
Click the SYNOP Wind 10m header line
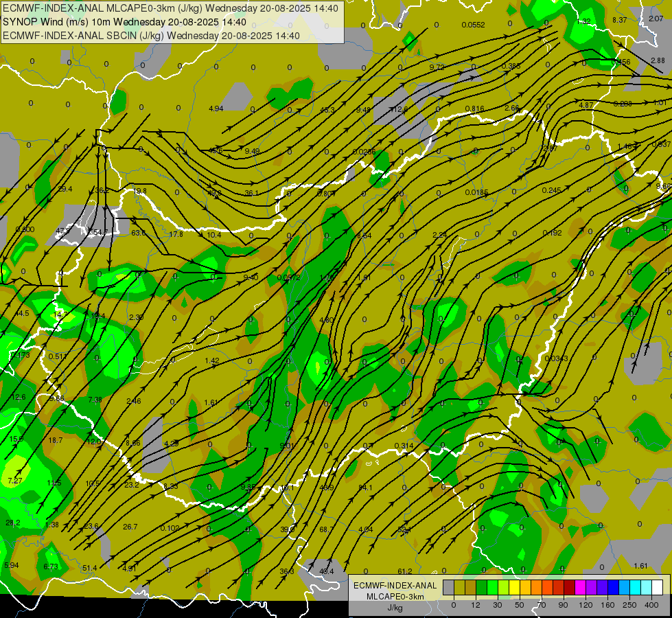pyautogui.click(x=124, y=22)
